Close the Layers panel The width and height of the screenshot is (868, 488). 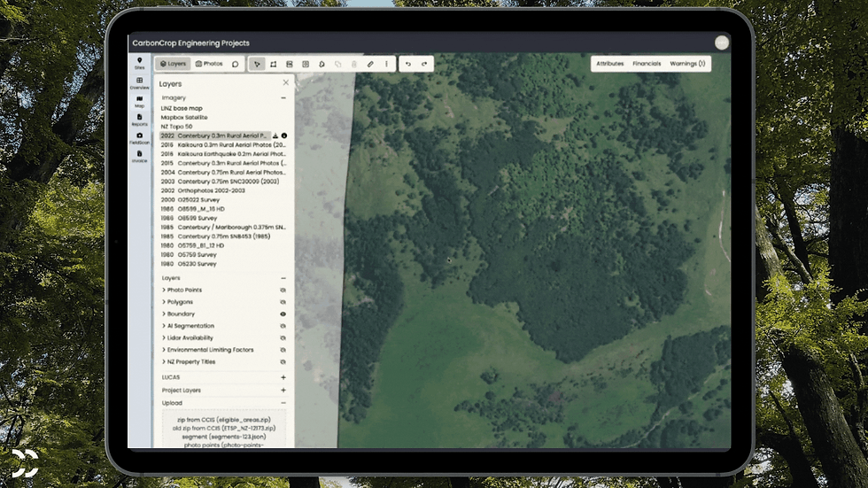click(x=285, y=82)
